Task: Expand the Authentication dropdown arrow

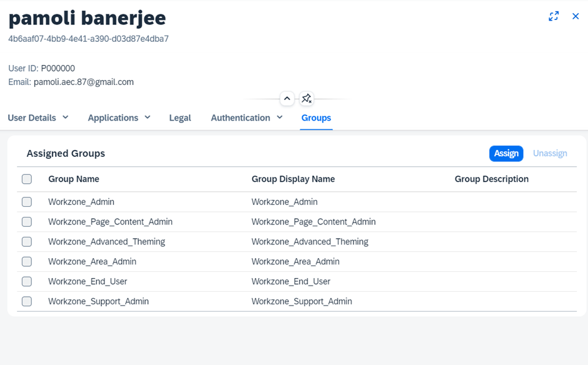Action: [280, 117]
